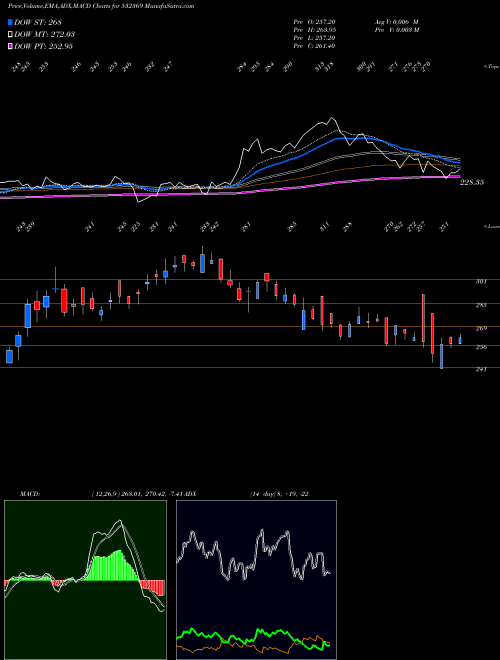Click the 269 price axis label
Viewport: 500px width, 660px height.
pos(481,328)
